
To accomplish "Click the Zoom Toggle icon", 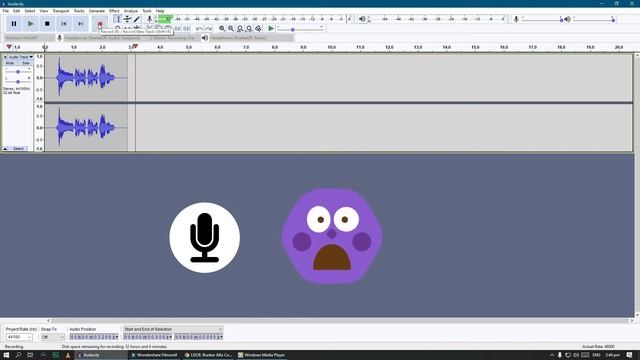I will point(258,29).
